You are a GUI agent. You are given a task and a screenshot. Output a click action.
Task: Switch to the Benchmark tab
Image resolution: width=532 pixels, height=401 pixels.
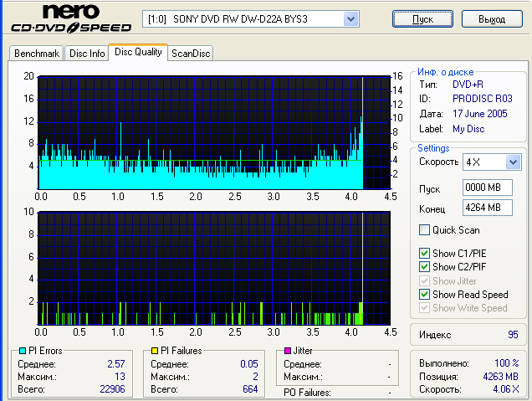[37, 54]
